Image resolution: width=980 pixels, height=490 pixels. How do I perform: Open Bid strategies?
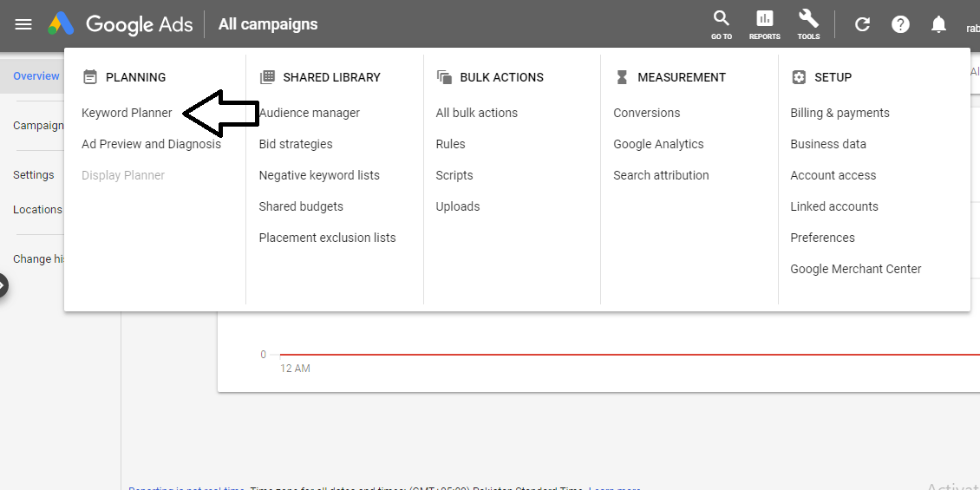(x=296, y=144)
